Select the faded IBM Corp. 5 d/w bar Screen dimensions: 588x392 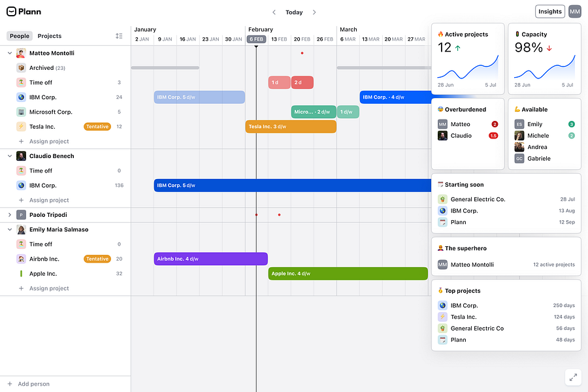(x=199, y=97)
